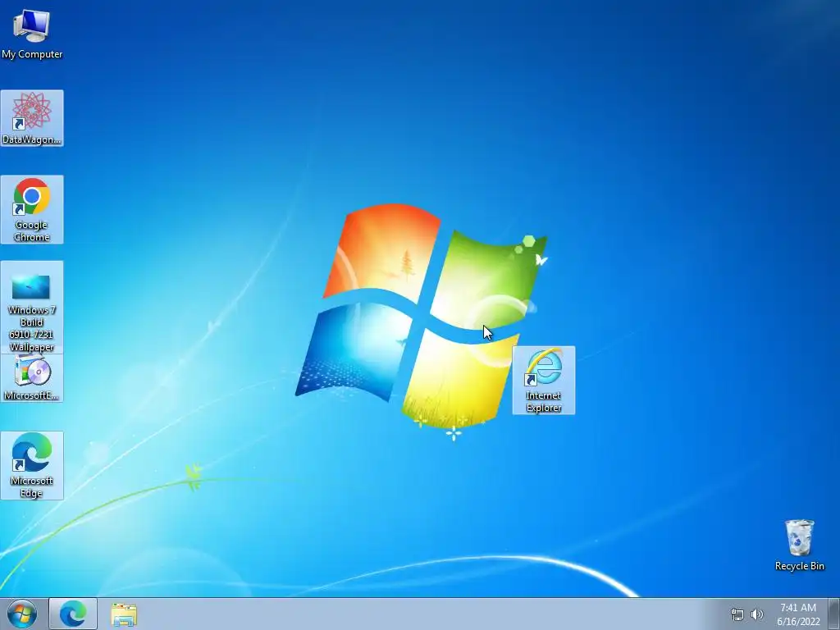The width and height of the screenshot is (840, 630).
Task: Select the Google Chrome shortcut
Action: pos(32,209)
